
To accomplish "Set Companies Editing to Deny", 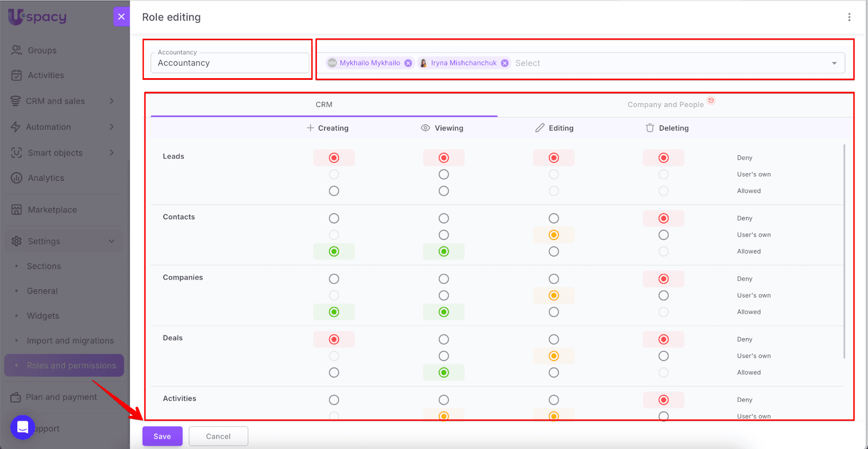I will coord(553,279).
